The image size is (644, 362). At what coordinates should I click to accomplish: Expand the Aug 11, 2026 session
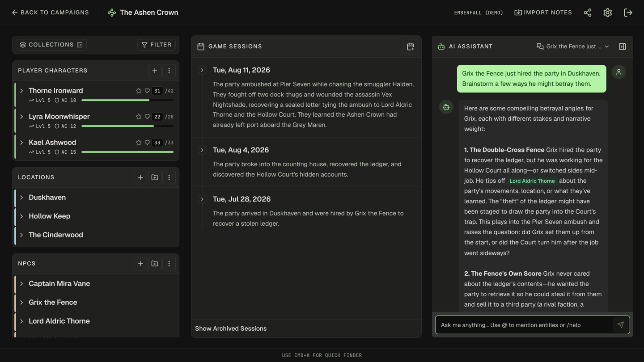click(202, 70)
